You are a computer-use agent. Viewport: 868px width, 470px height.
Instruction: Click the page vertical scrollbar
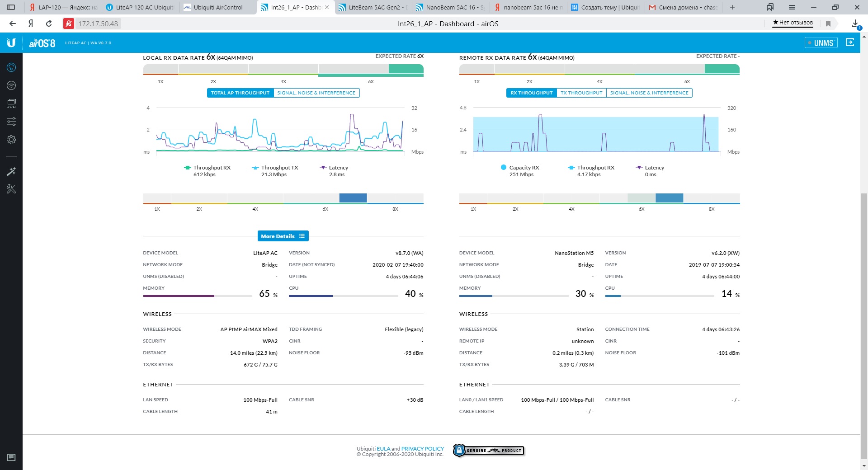pos(864,325)
